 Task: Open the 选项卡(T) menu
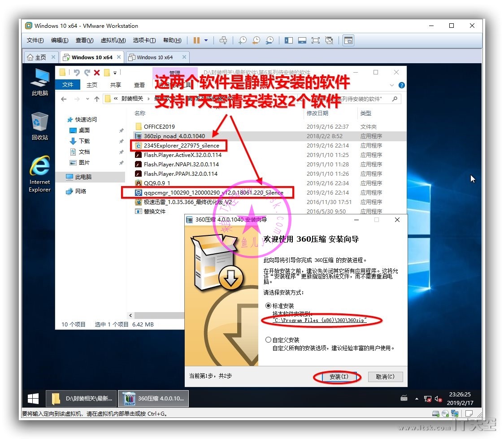coord(144,40)
